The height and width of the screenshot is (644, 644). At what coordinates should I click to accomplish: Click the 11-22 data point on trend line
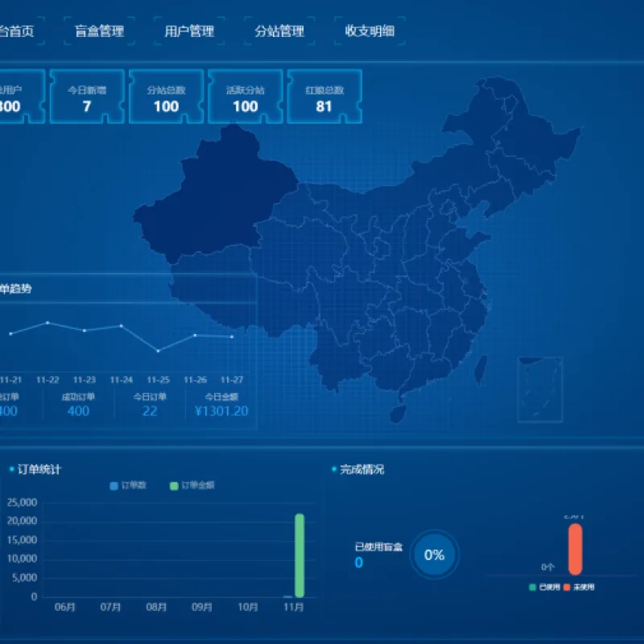(x=47, y=323)
